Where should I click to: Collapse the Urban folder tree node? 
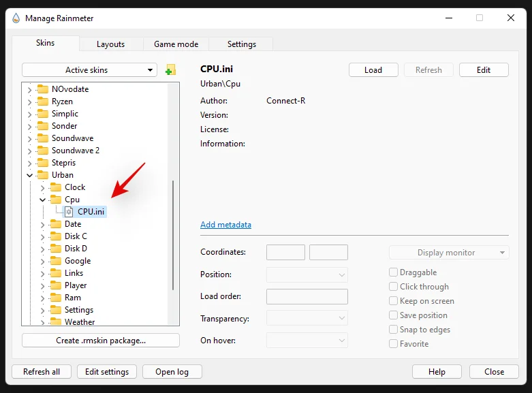pos(30,175)
